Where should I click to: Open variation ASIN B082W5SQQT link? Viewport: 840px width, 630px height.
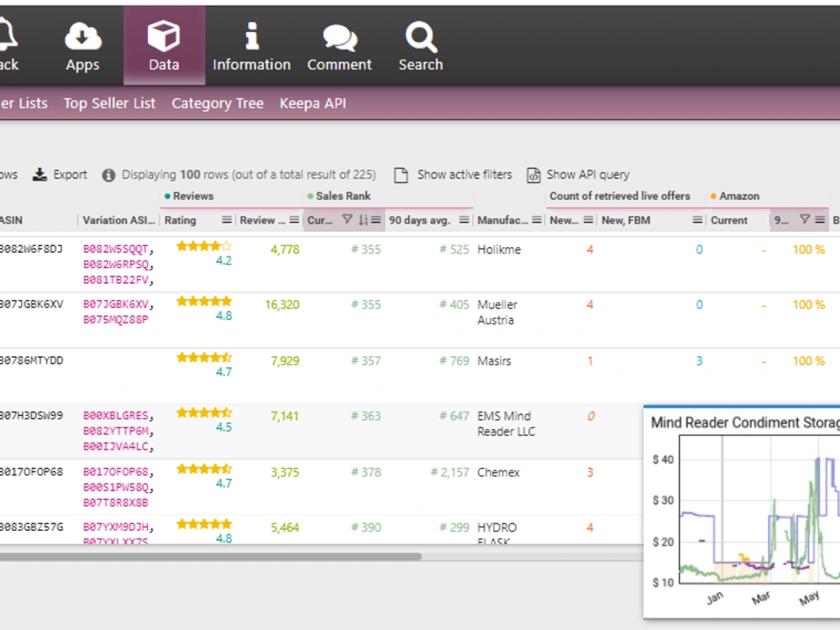click(x=116, y=249)
